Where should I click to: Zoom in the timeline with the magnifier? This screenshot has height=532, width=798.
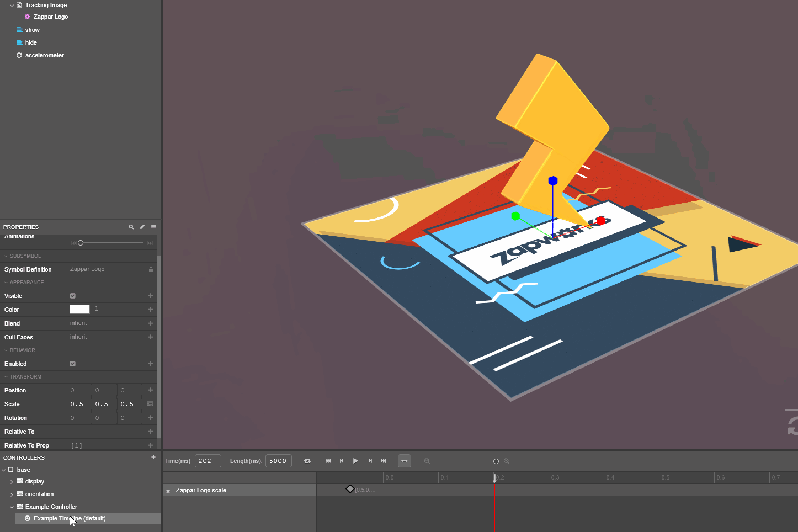(507, 461)
